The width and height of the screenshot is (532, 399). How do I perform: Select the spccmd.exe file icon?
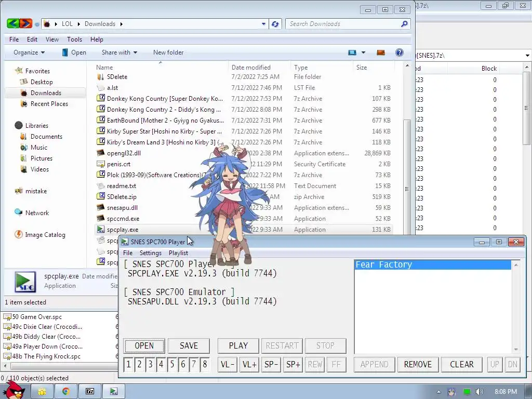point(100,219)
